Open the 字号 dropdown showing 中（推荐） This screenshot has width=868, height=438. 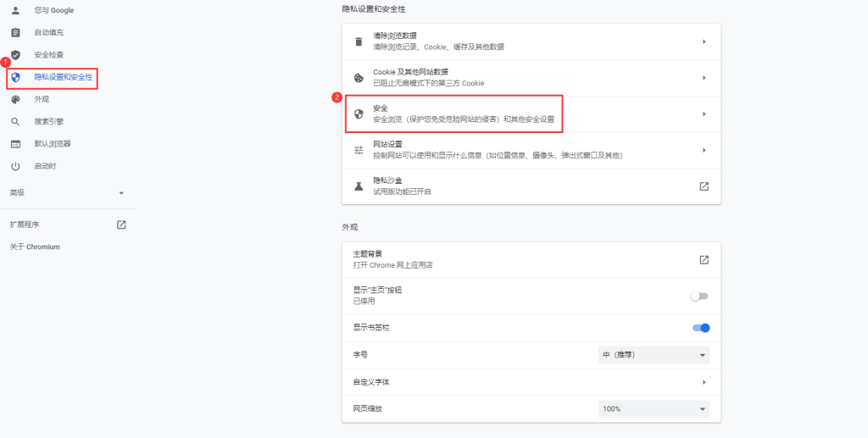tap(654, 355)
